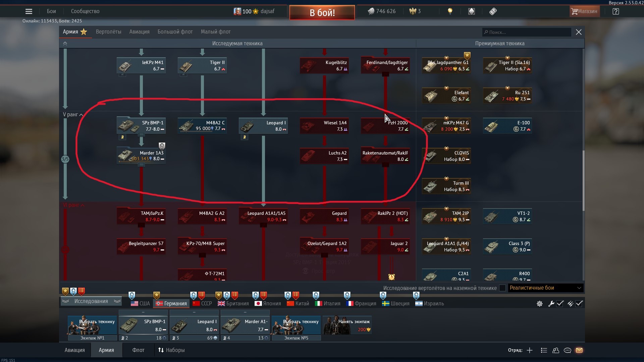The width and height of the screenshot is (644, 362).
Task: Open the chat bubble icon
Action: pos(568,350)
